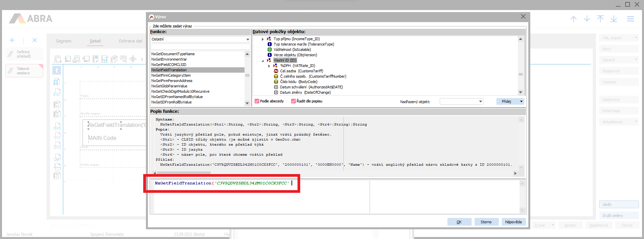Click the X icon beside plus
Screen dimensions: 644x239
pos(35,40)
